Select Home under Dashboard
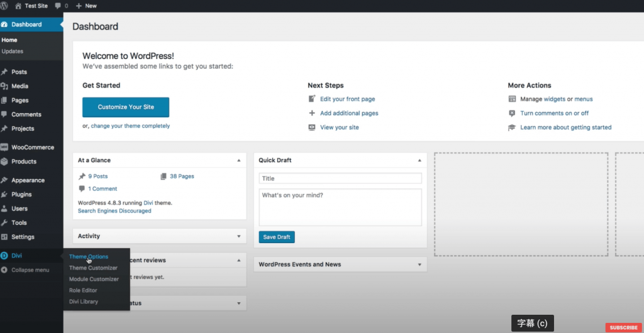The width and height of the screenshot is (644, 333). click(9, 40)
